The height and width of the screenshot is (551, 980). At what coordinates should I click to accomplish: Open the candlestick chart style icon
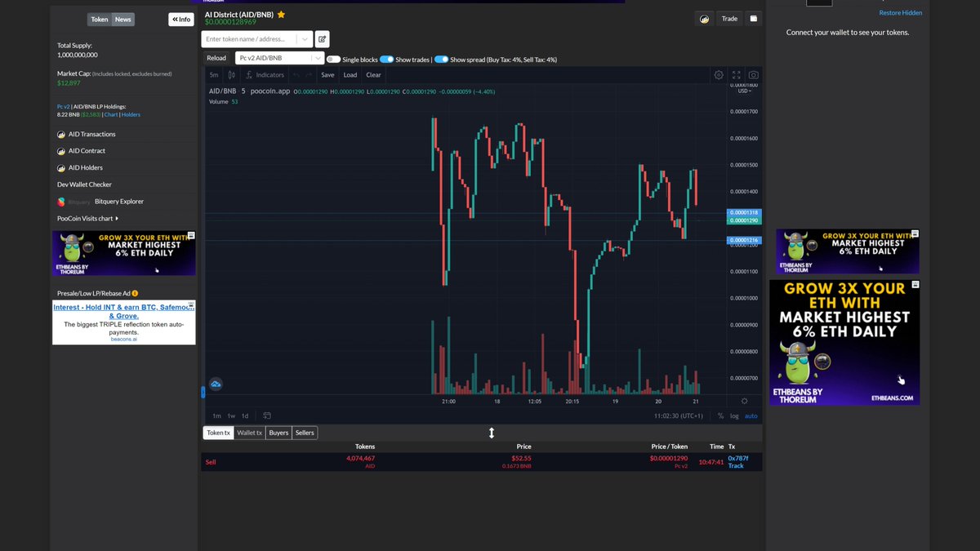(x=232, y=75)
